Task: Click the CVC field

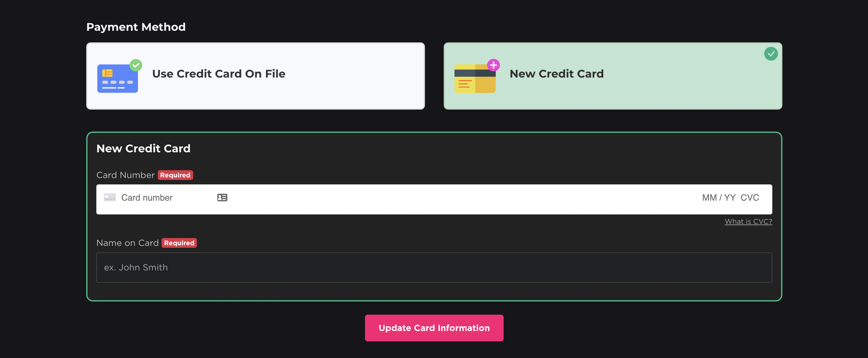Action: pyautogui.click(x=750, y=198)
